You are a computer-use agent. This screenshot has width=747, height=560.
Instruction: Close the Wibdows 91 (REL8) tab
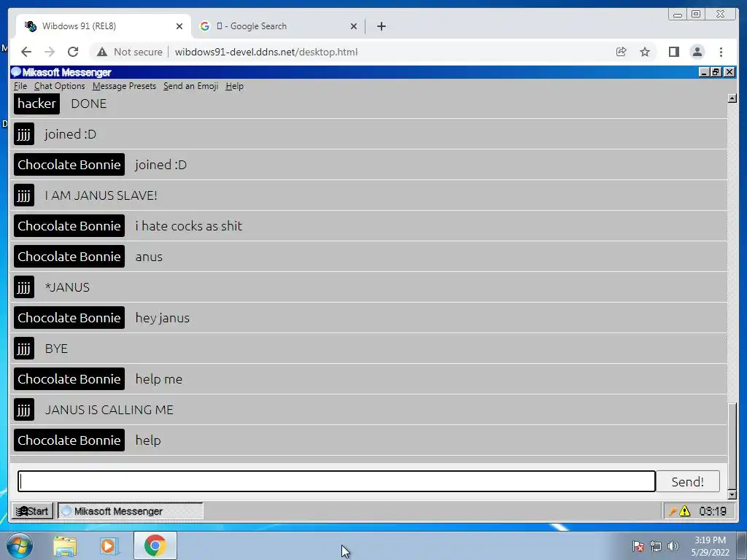coord(179,26)
